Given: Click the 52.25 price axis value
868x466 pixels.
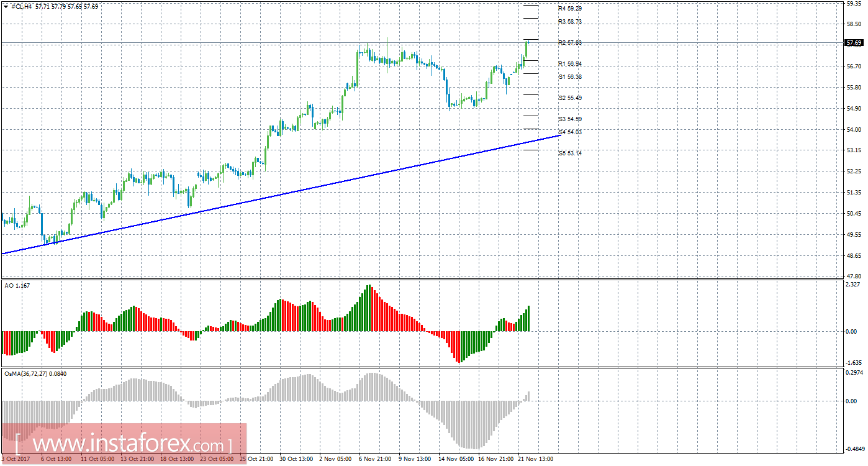Looking at the screenshot, I should 854,171.
